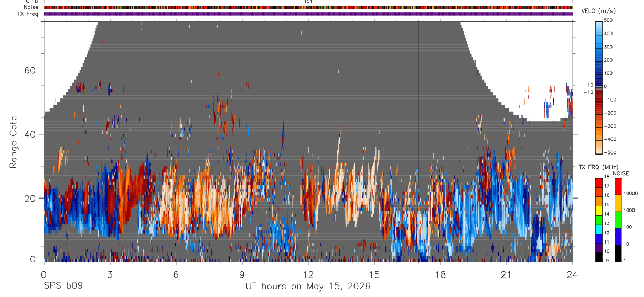Viewport: 644px width, 297px height.
Task: Click the NOISE scale value '10000'
Action: pyautogui.click(x=631, y=193)
